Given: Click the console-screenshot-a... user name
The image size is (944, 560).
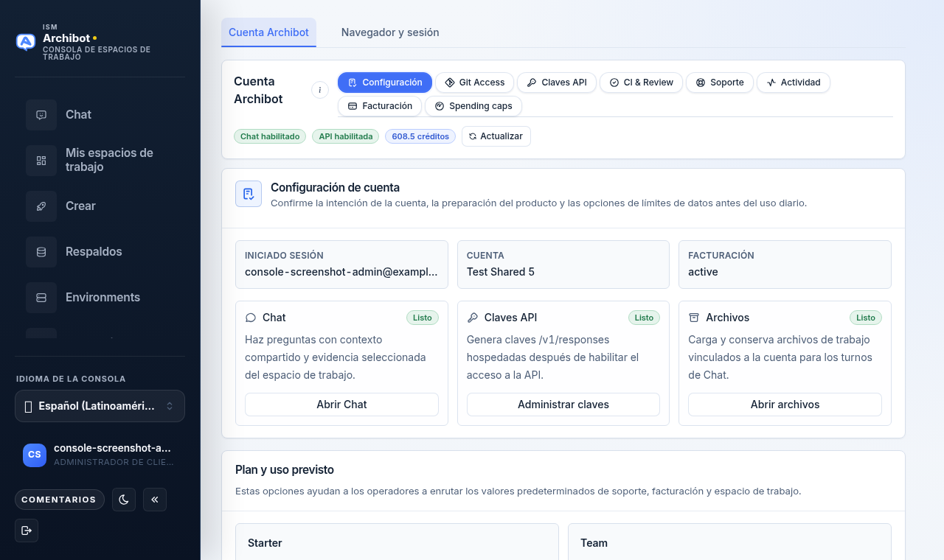Looking at the screenshot, I should 112,448.
